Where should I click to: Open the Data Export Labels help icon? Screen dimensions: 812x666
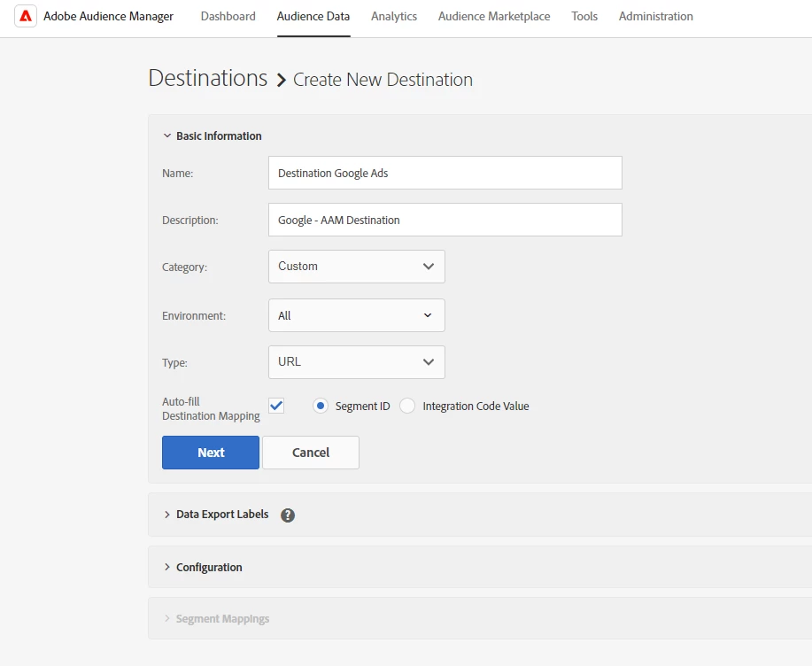tap(288, 515)
